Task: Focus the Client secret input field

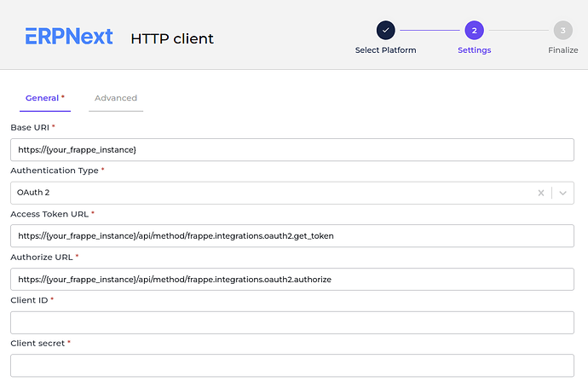Action: [292, 366]
